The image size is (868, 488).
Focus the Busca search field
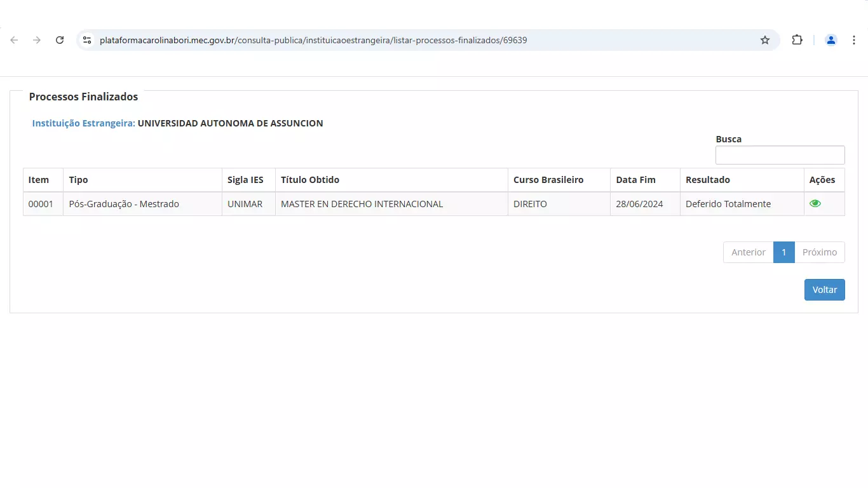pyautogui.click(x=780, y=155)
